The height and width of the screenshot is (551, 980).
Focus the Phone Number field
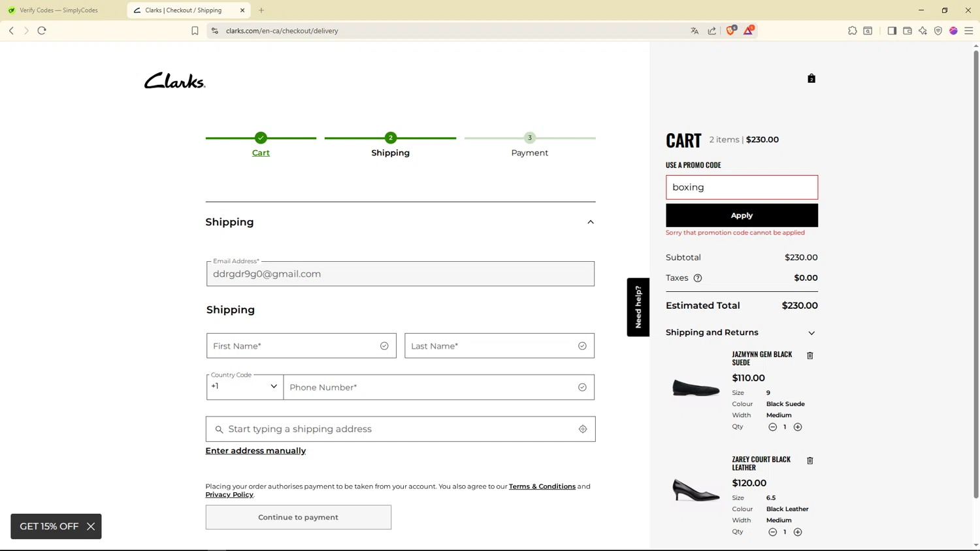point(439,387)
